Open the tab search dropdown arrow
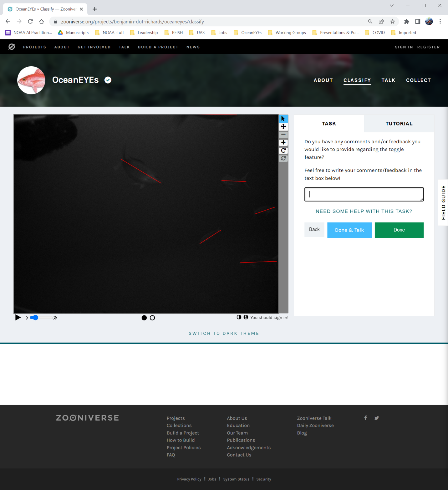Screen dimensions: 448x490 click(391, 5)
